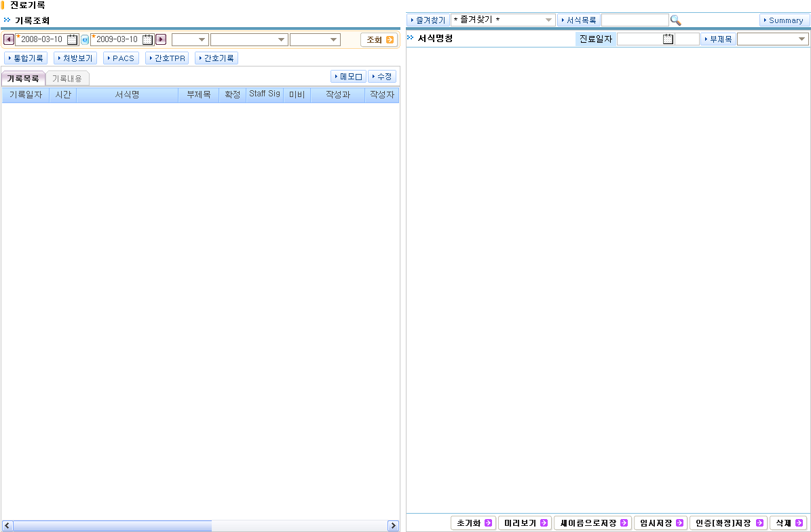Click the Summary button
The width and height of the screenshot is (811, 532).
(x=785, y=20)
